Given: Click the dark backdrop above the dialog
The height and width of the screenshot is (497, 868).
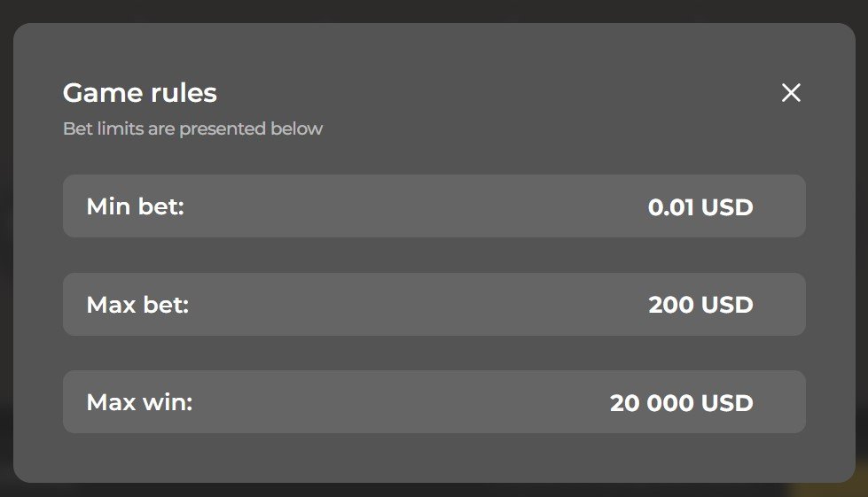Looking at the screenshot, I should point(434,11).
